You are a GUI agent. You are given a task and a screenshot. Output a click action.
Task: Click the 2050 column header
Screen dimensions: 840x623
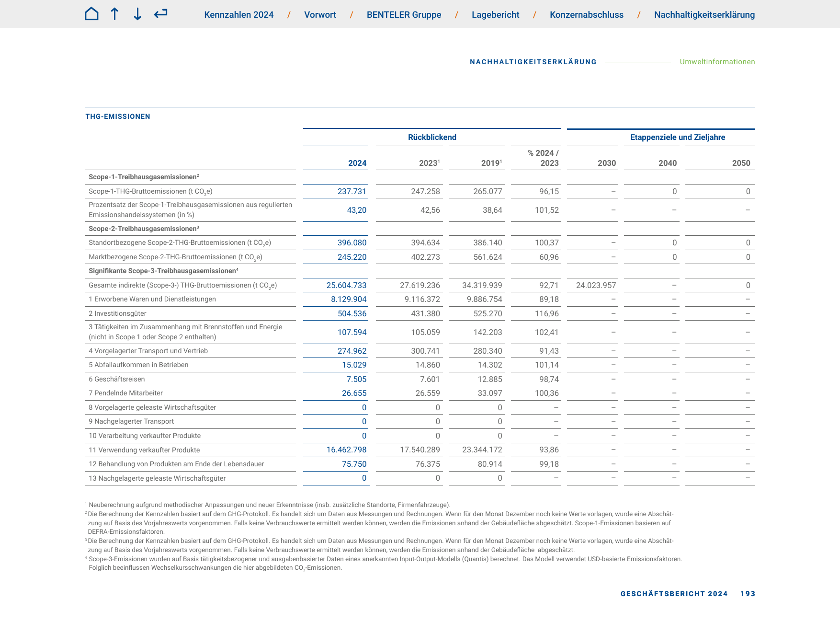[x=741, y=163]
